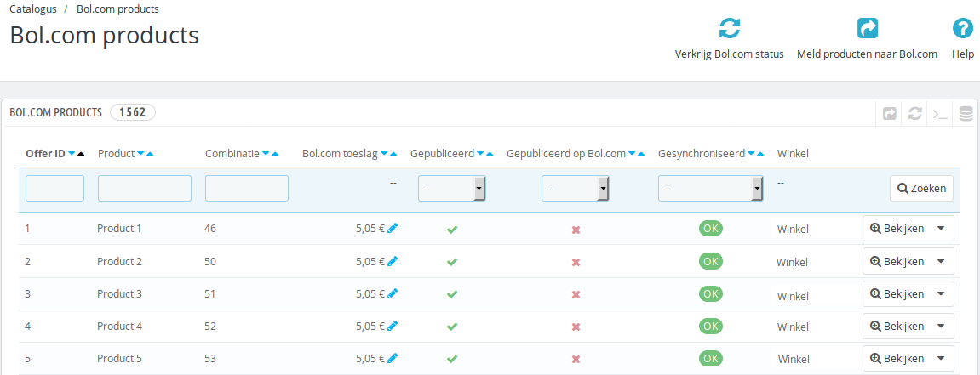Open the Gesynchroniseerd filter dropdown
980x375 pixels.
pos(711,189)
